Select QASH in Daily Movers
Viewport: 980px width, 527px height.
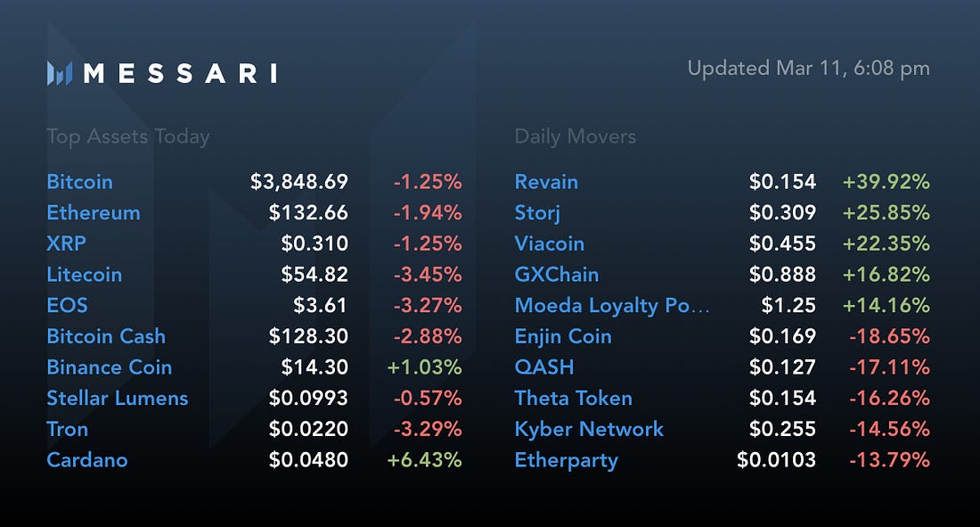point(544,367)
